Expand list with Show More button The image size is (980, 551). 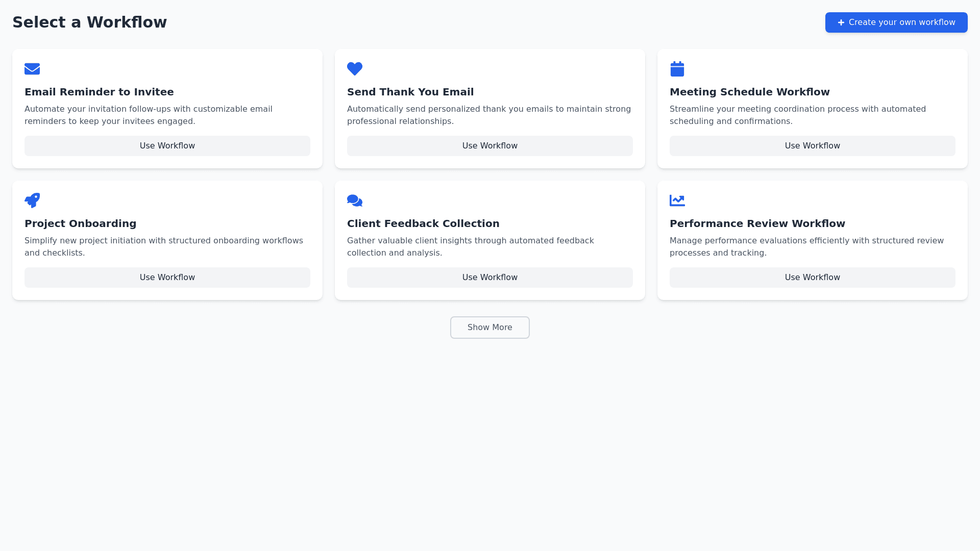coord(490,328)
